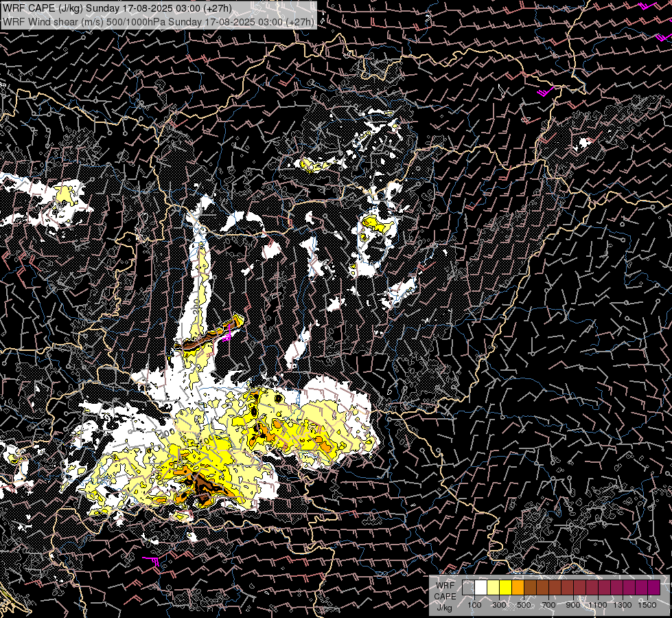Viewport: 672px width, 618px height.
Task: Choose the brown 500–600 J/kg legend swatch
Action: click(x=531, y=587)
